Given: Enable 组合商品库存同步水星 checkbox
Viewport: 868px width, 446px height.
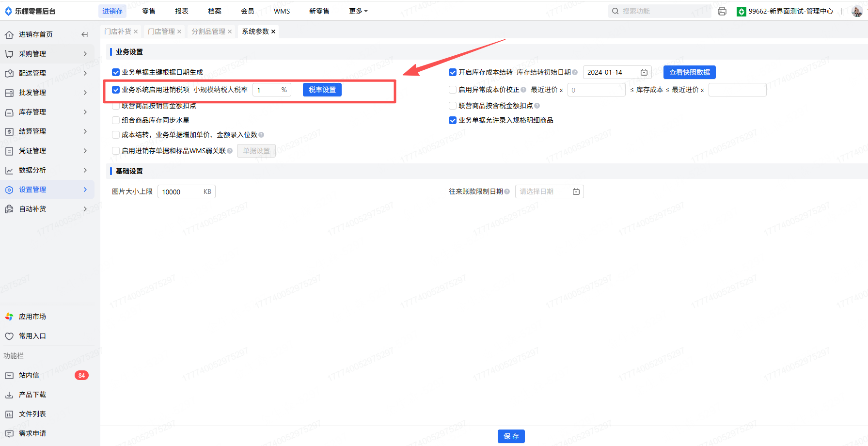Looking at the screenshot, I should pos(116,120).
